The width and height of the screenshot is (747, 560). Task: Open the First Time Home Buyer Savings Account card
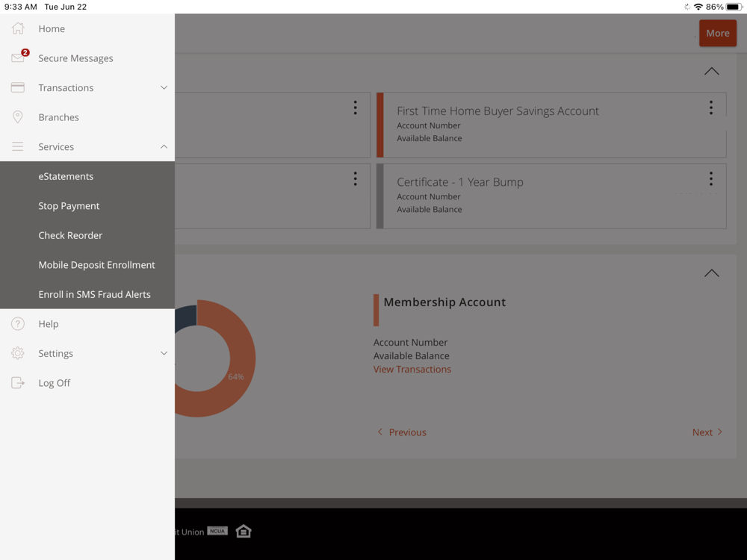(552, 125)
